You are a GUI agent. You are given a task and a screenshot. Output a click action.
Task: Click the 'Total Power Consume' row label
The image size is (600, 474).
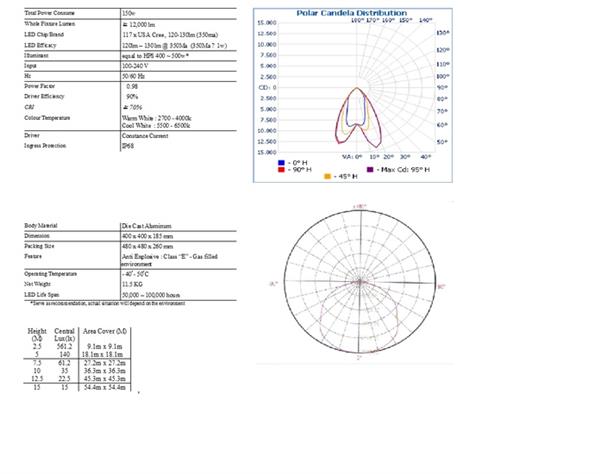(49, 13)
